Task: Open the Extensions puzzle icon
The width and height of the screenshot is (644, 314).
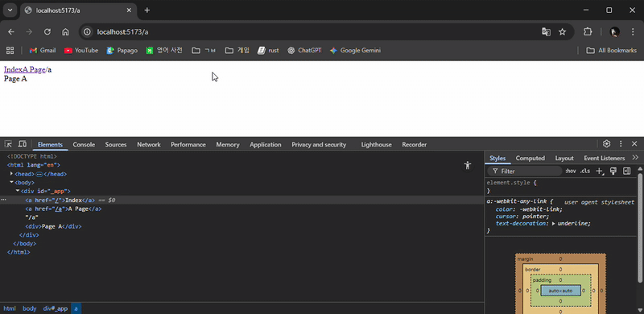Action: [x=588, y=32]
